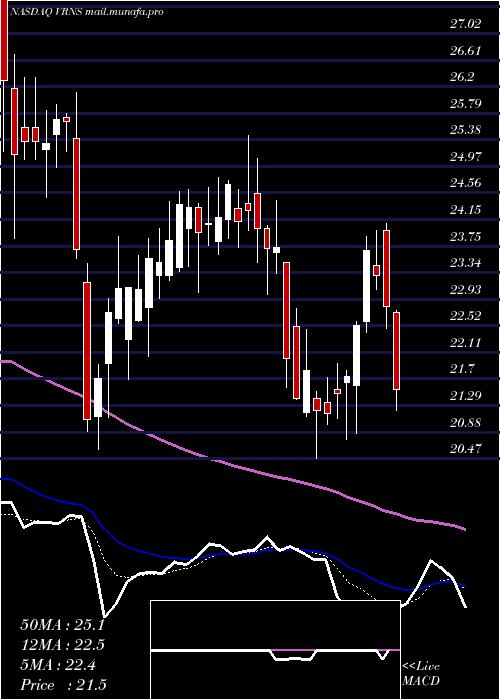Click the <<Live MACD label

[x=421, y=674]
